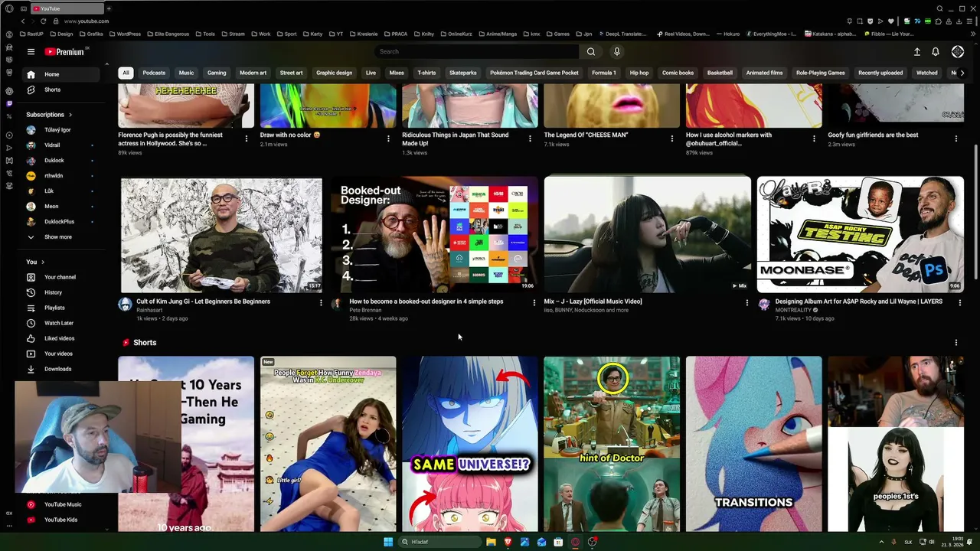Click the search magnifier button
The image size is (980, 551).
pos(591,52)
